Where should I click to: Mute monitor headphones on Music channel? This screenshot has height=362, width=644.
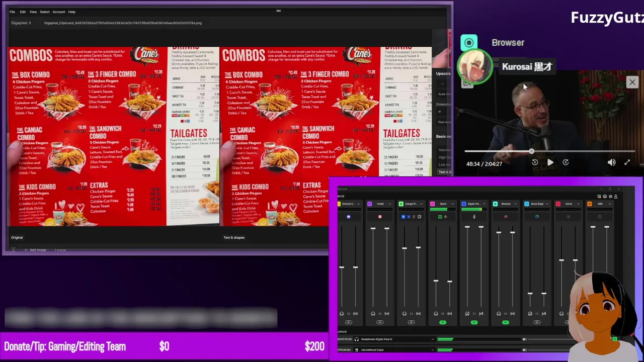(436, 314)
